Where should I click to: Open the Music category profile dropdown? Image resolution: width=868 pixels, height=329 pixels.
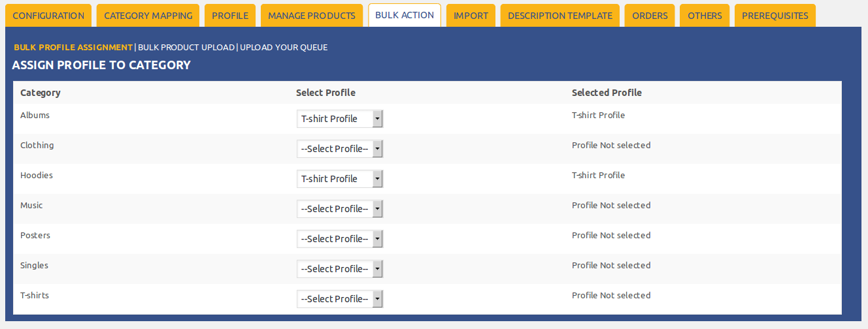[340, 209]
